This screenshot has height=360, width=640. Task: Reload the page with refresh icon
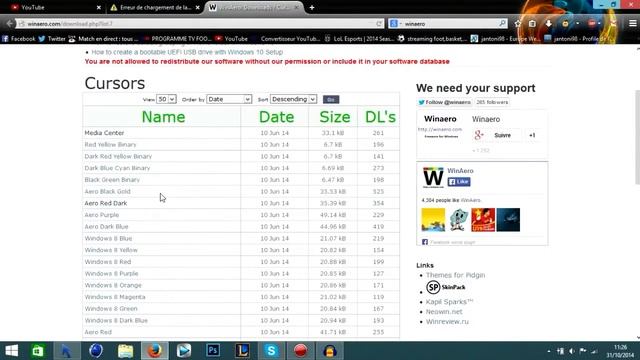tap(379, 24)
